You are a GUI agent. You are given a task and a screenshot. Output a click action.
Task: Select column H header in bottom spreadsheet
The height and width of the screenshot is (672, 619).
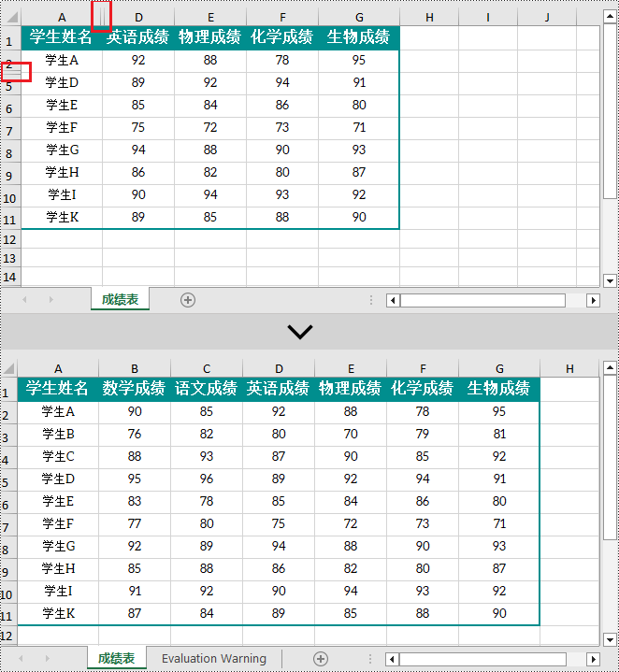569,368
